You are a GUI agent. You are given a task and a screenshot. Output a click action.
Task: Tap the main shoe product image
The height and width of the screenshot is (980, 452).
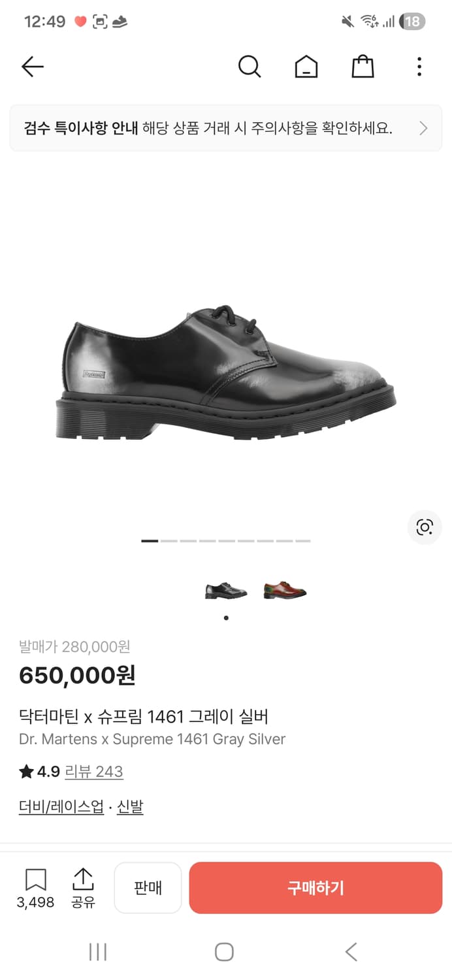[x=226, y=371]
